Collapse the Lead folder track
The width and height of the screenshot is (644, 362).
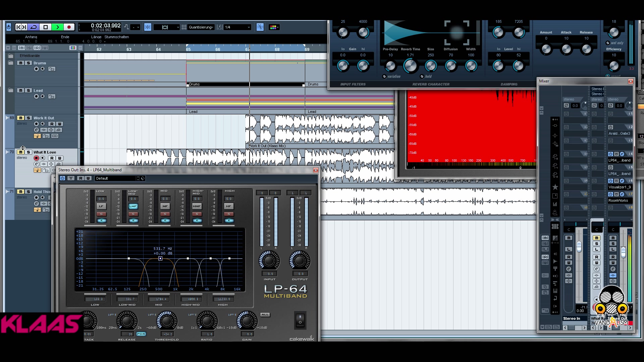pyautogui.click(x=10, y=90)
